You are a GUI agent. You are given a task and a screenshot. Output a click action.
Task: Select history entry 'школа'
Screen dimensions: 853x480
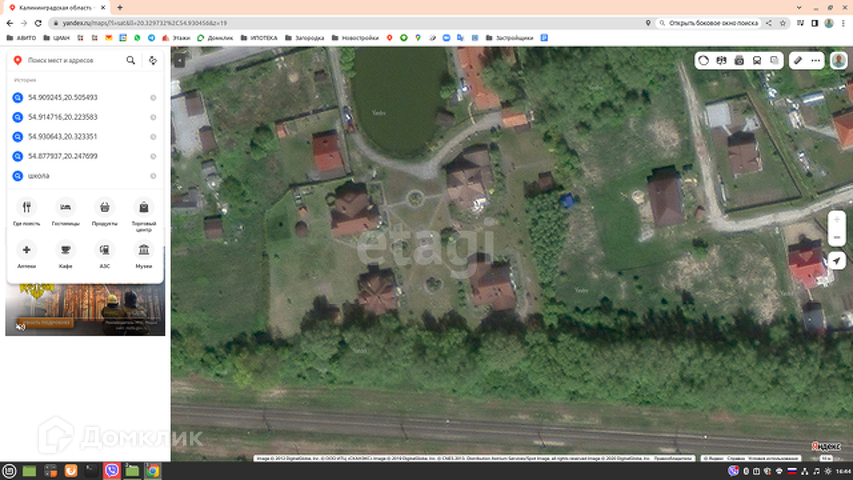tap(84, 176)
